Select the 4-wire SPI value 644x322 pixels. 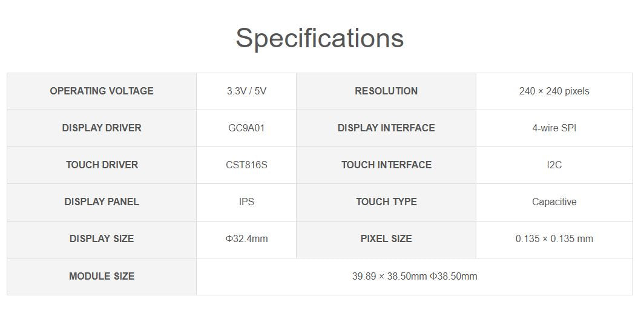554,128
